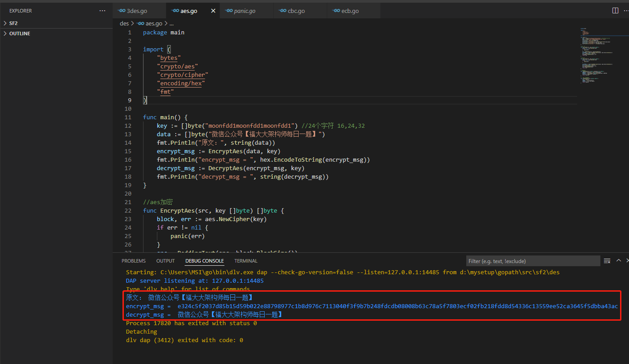
Task: Click the "crypto/cipher" import line
Action: (183, 75)
